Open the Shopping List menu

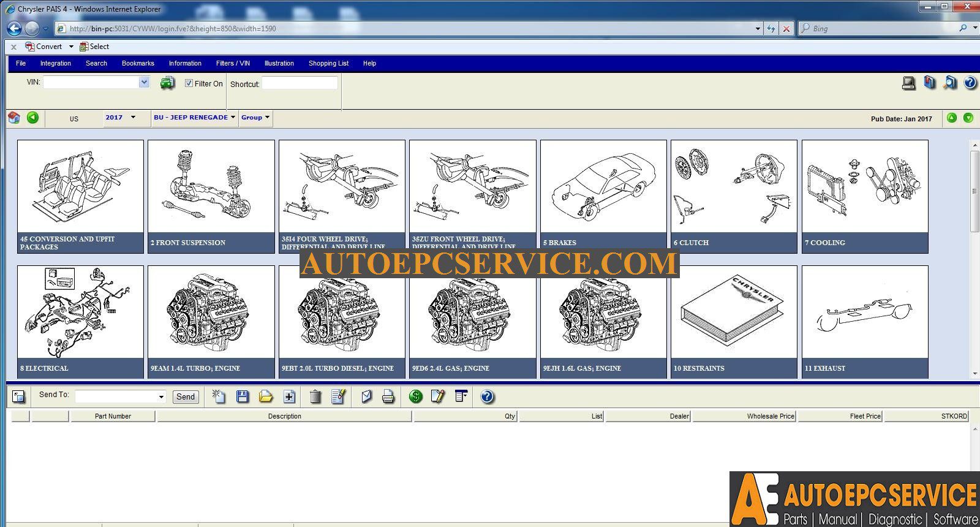(x=328, y=63)
